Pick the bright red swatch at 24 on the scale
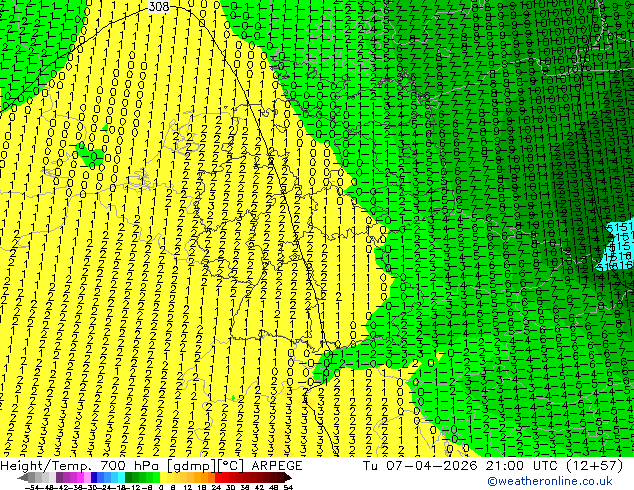The width and height of the screenshot is (634, 490). tap(218, 477)
